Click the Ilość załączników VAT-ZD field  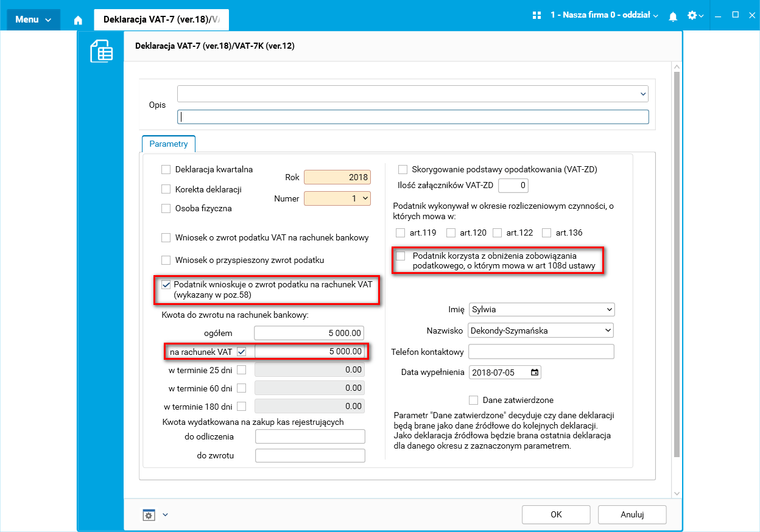click(x=513, y=186)
